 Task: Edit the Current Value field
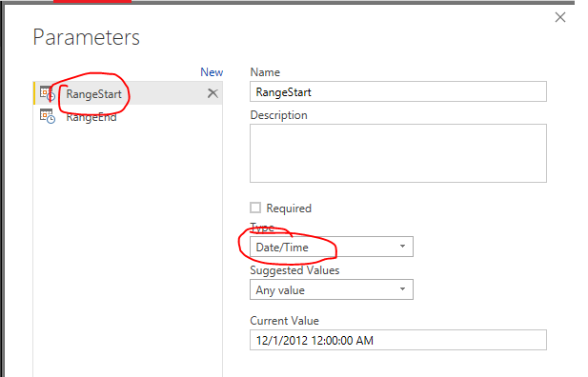[x=397, y=340]
